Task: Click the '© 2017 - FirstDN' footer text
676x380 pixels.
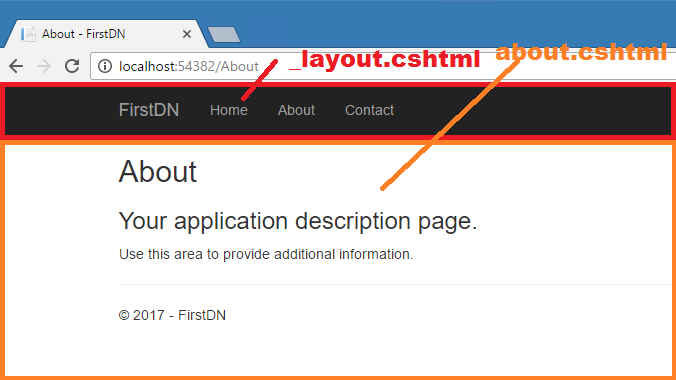Action: tap(172, 315)
